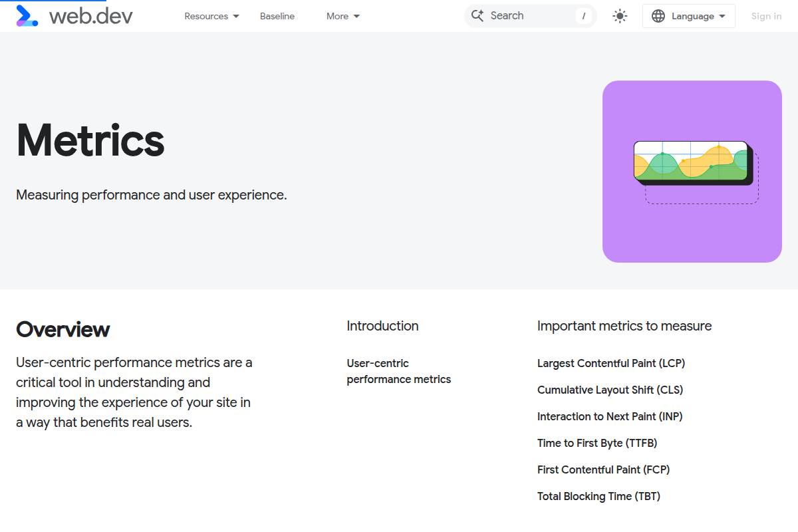
Task: Click the Sign in control
Action: coord(766,16)
